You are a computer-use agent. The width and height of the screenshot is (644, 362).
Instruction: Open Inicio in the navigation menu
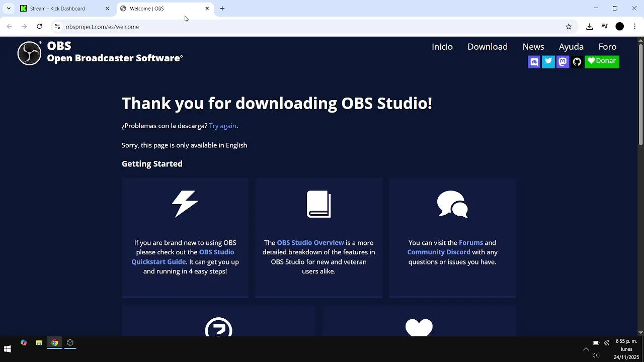pos(442,47)
